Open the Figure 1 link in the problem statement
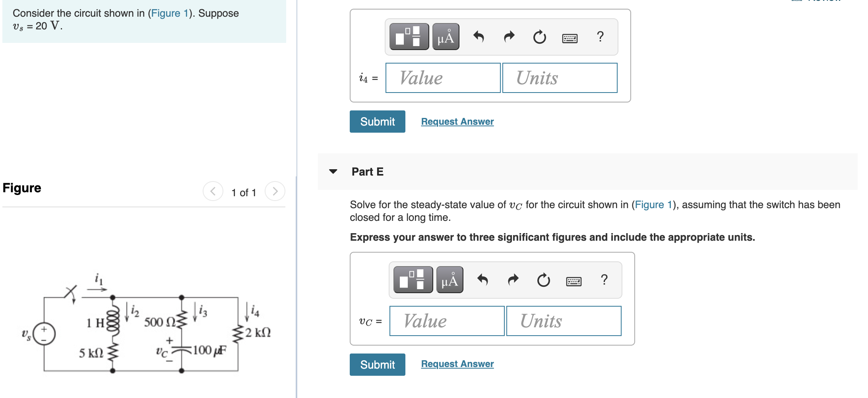Screen dimensions: 868x398 [x=169, y=13]
